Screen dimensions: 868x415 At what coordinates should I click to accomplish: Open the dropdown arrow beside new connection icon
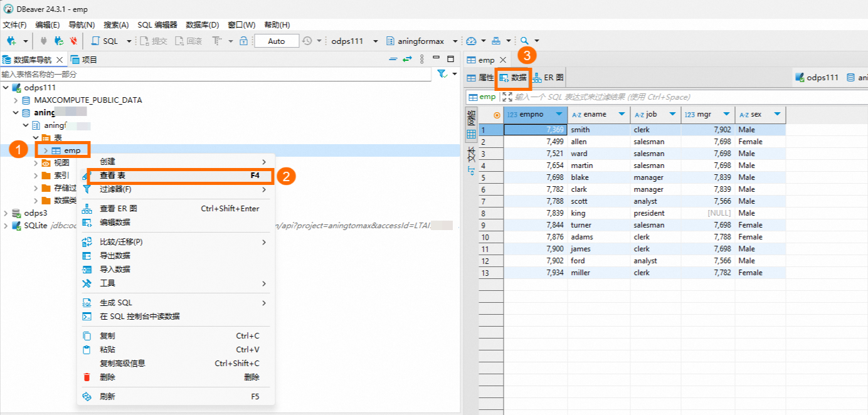pos(26,41)
